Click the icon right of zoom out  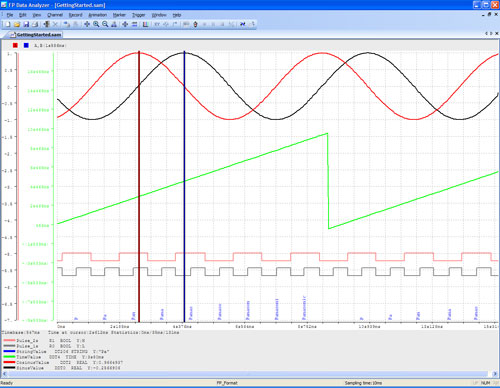(x=114, y=24)
